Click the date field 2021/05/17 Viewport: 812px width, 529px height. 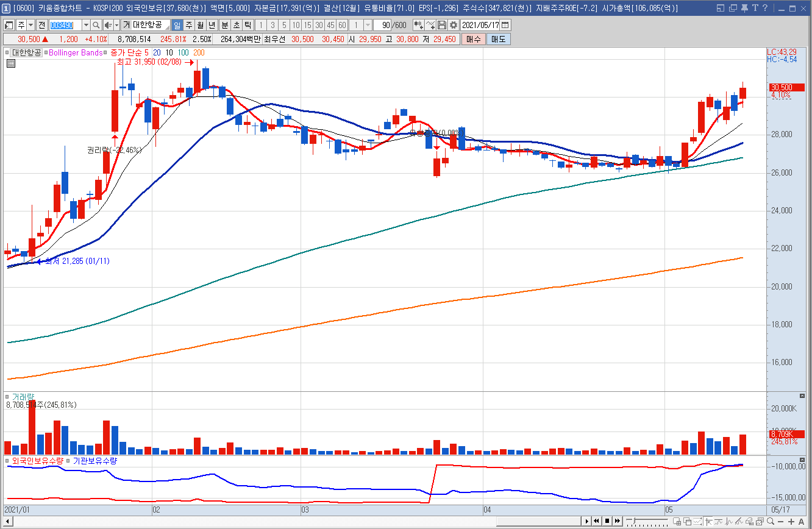coord(480,25)
